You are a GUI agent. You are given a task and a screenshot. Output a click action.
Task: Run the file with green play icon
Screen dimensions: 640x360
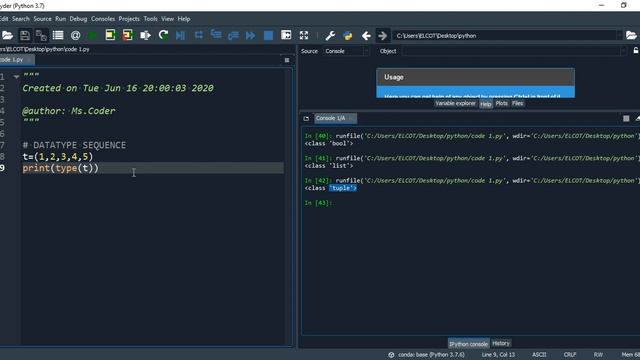point(92,36)
